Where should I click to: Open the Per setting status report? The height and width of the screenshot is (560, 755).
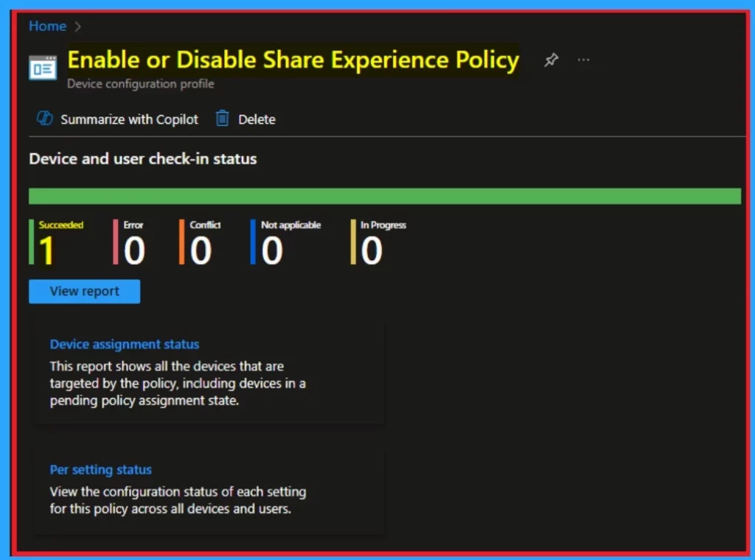click(100, 469)
